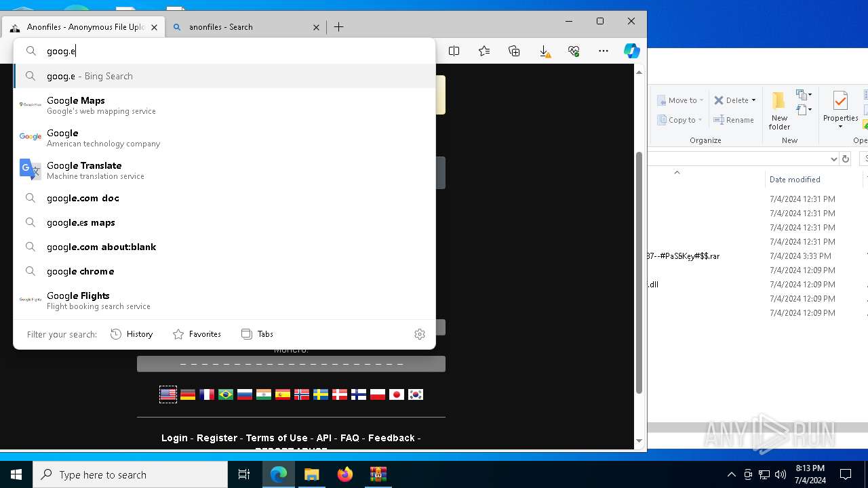
Task: Select the Spanish flag language
Action: [283, 394]
